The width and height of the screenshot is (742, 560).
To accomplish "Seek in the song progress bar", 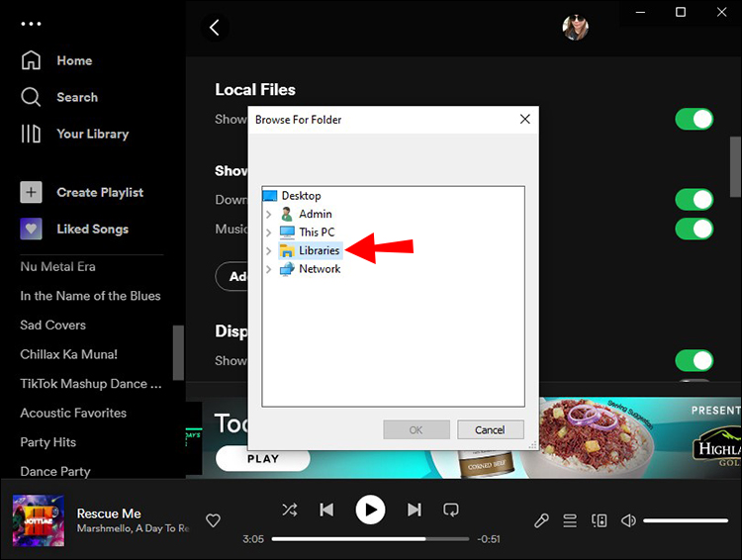I will (x=370, y=538).
